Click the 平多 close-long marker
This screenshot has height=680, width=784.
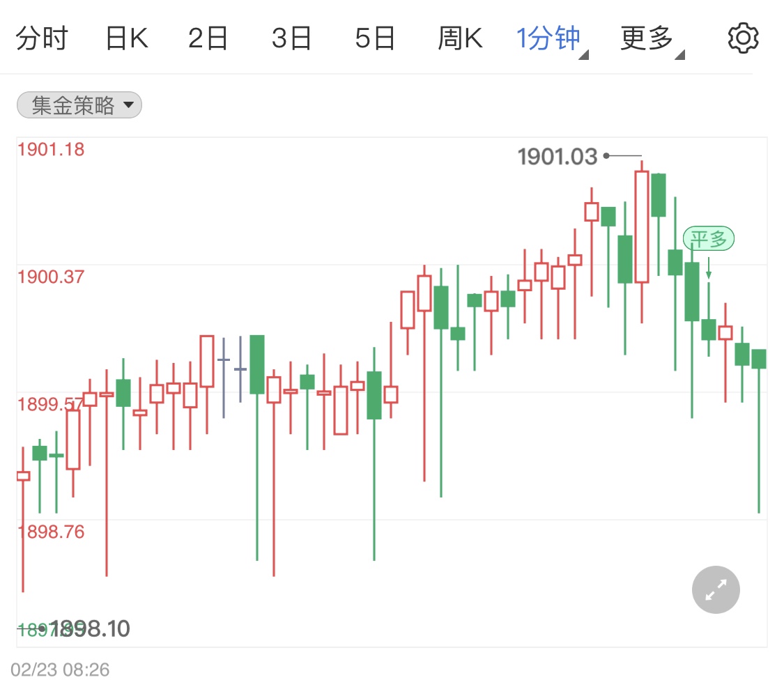coord(708,240)
